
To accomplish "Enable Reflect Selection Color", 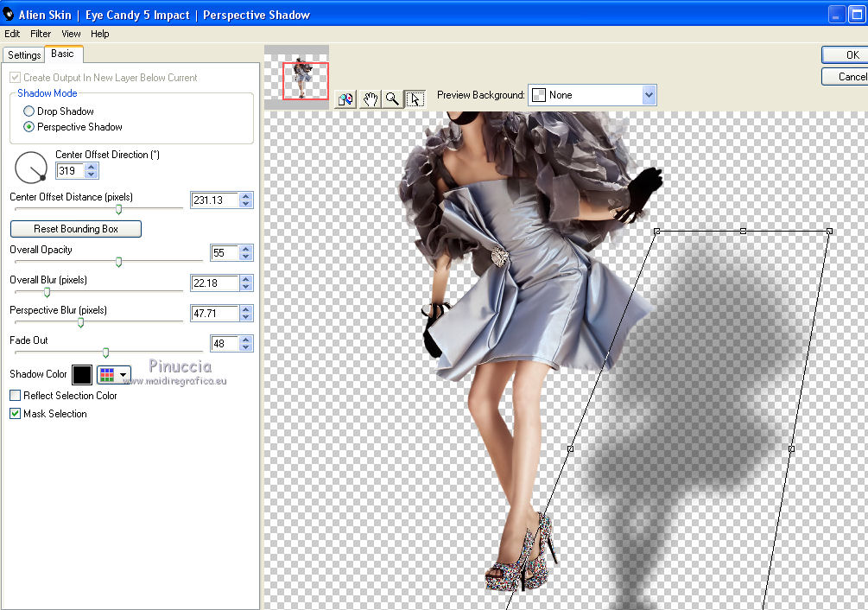I will point(16,395).
